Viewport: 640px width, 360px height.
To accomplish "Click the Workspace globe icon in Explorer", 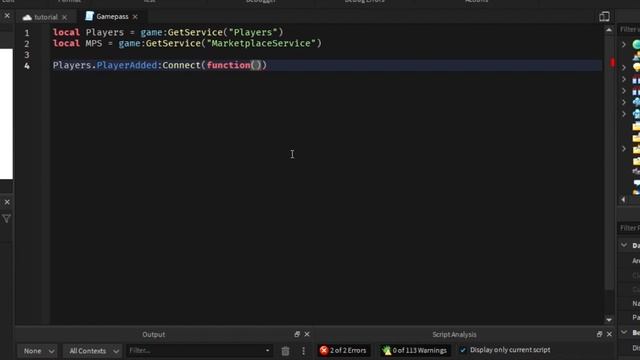I will click(x=636, y=44).
